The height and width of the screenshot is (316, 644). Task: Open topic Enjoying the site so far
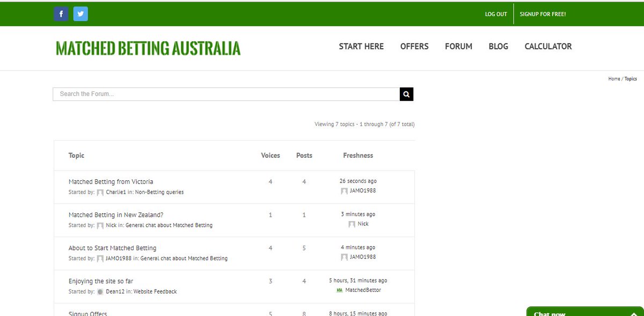click(100, 281)
